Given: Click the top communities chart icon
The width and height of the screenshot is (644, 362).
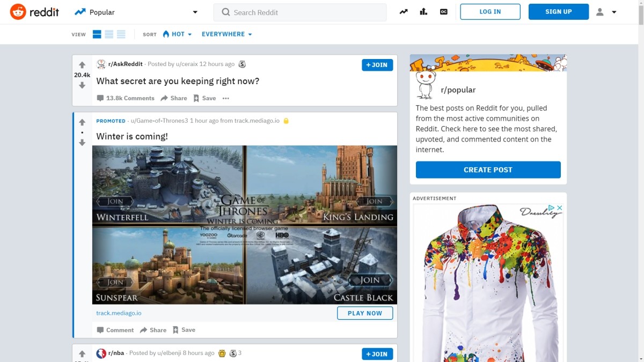Looking at the screenshot, I should tap(423, 11).
